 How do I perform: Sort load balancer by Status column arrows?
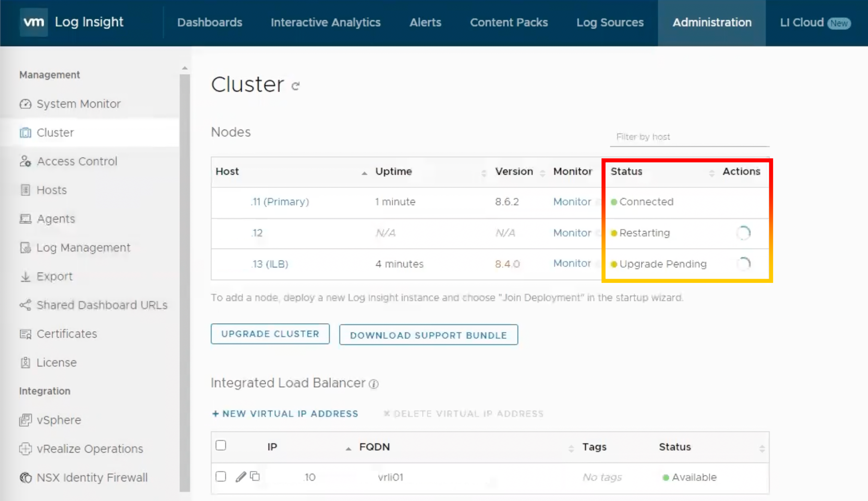762,449
